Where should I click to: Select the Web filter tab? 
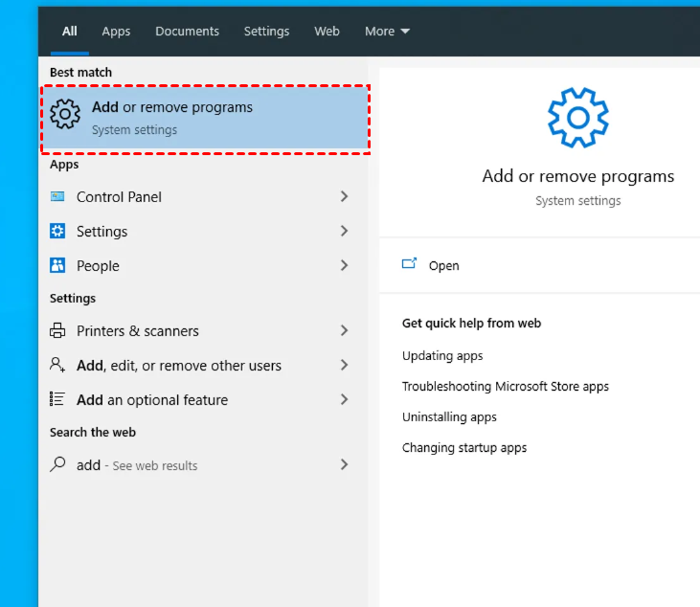click(x=327, y=32)
